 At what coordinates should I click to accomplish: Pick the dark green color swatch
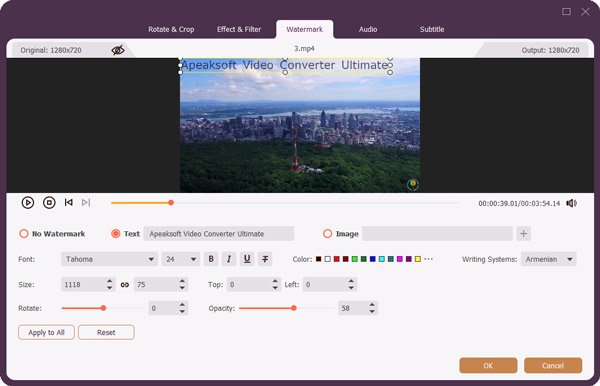[x=364, y=259]
